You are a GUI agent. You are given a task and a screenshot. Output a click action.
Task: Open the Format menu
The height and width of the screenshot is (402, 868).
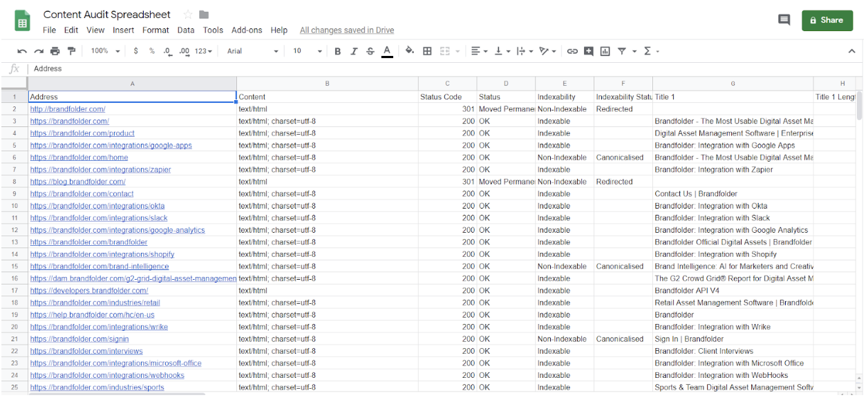coord(155,30)
